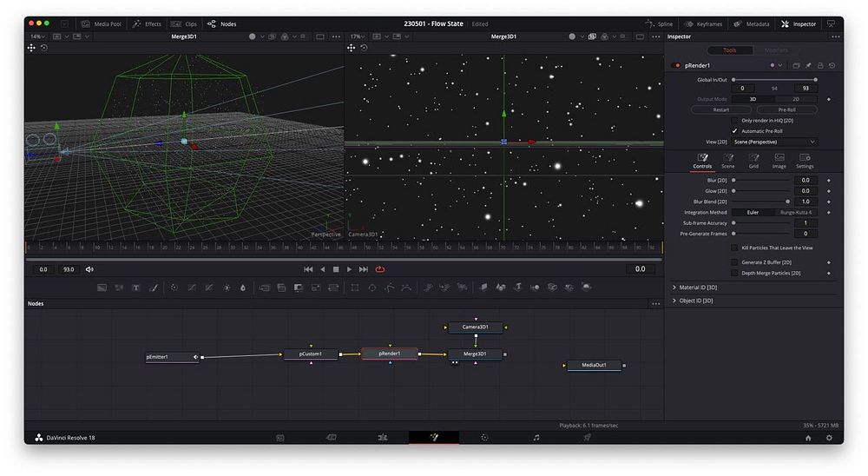Enable Generate Z Buffer [2D] checkbox

pyautogui.click(x=734, y=262)
